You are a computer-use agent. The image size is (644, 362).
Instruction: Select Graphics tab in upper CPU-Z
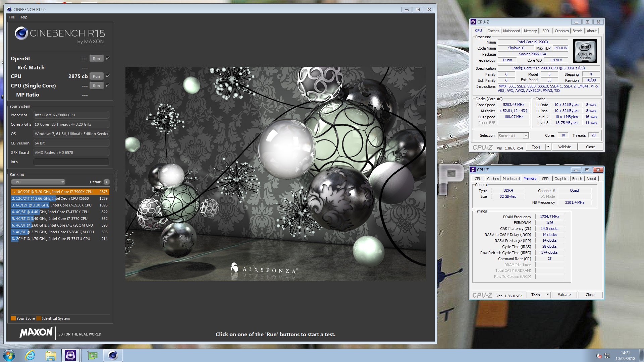[x=561, y=31]
